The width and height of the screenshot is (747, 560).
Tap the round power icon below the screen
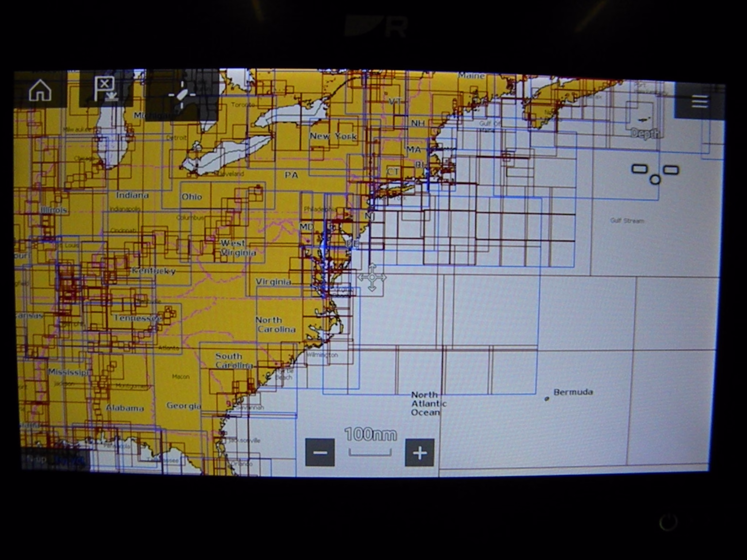coord(668,522)
